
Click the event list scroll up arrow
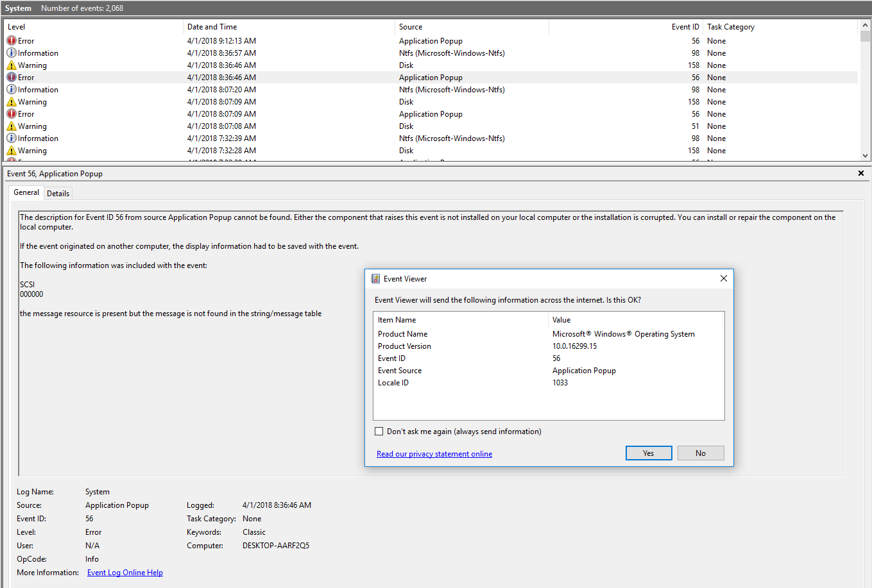coord(865,24)
